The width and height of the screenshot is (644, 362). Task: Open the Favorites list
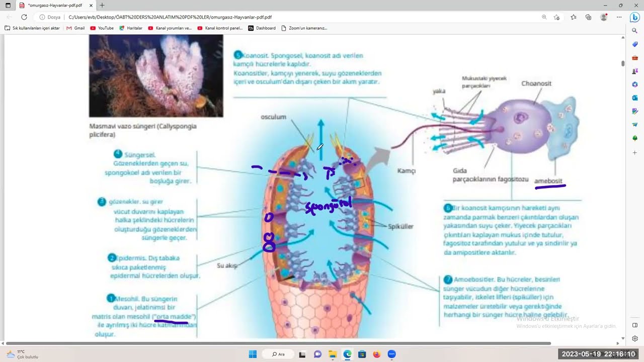[574, 17]
